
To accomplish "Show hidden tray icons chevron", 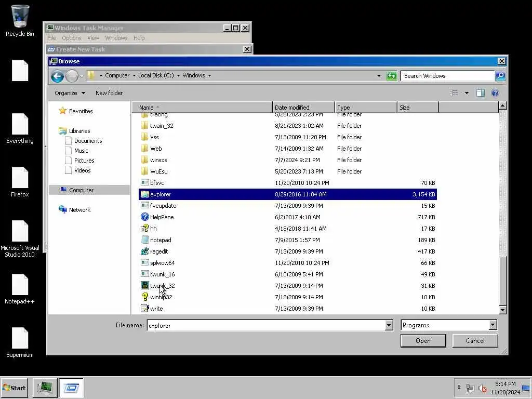I will (459, 388).
